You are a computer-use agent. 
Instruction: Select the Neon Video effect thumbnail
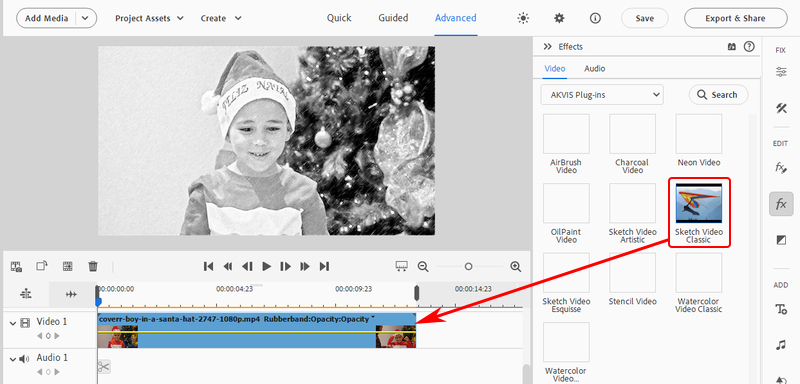click(699, 135)
